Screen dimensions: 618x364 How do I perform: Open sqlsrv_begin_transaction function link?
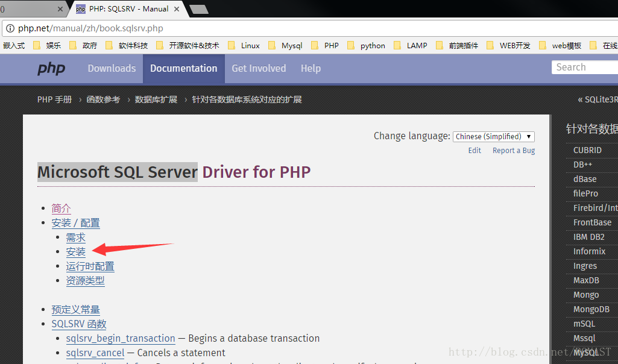tap(121, 339)
